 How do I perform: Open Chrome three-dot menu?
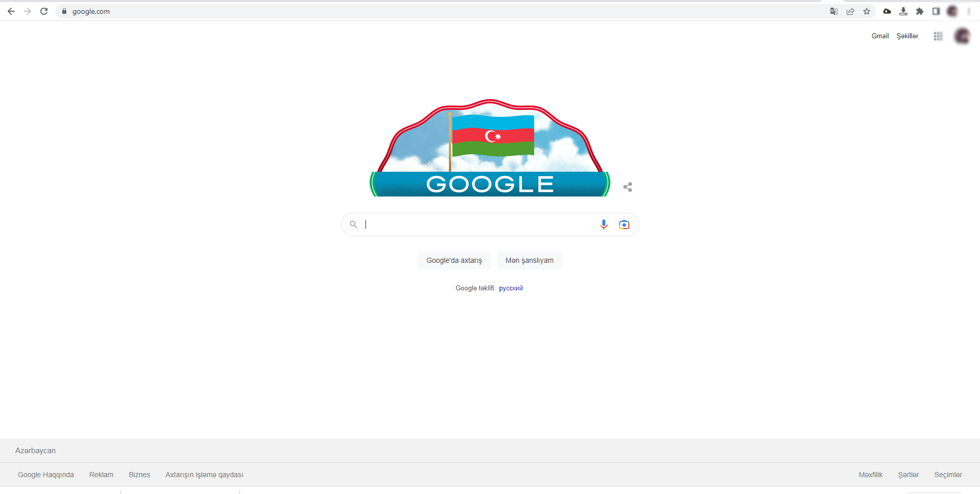click(x=969, y=11)
